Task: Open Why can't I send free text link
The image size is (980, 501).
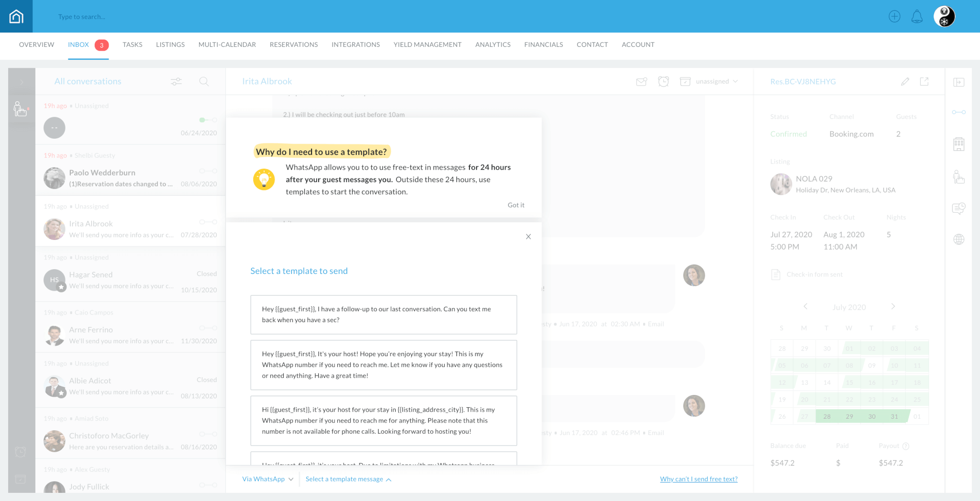Action: click(699, 479)
